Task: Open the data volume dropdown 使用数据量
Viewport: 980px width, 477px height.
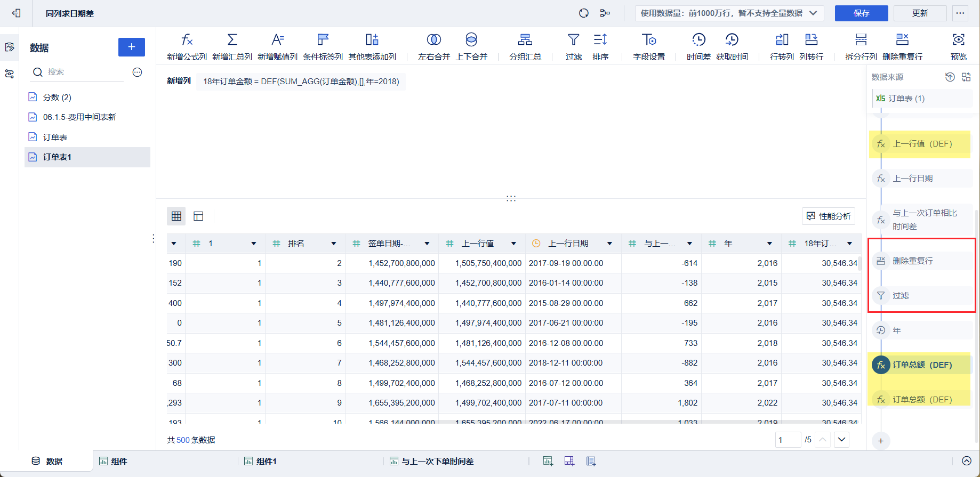Action: [729, 13]
